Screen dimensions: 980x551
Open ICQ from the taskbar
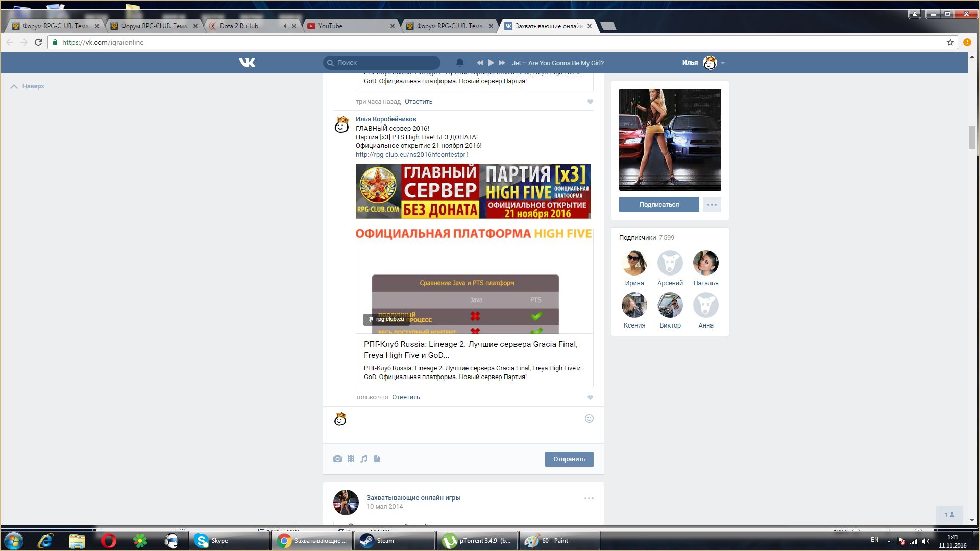pos(140,541)
